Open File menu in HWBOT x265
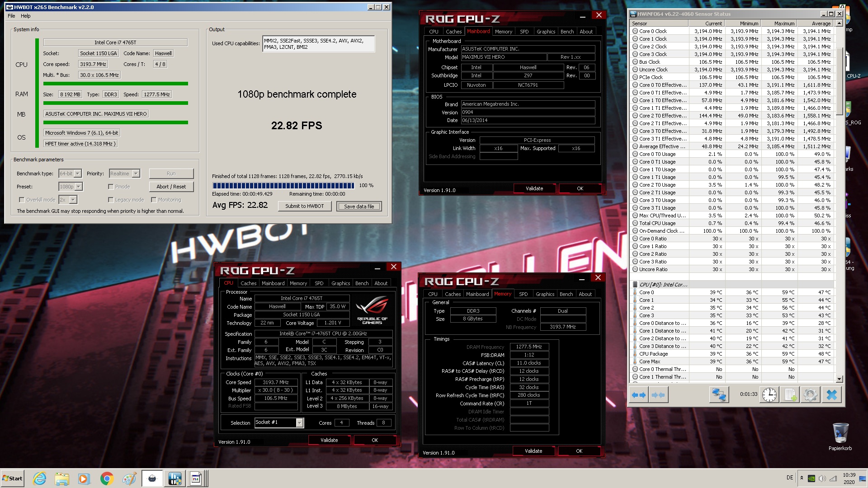The image size is (868, 488). point(11,16)
